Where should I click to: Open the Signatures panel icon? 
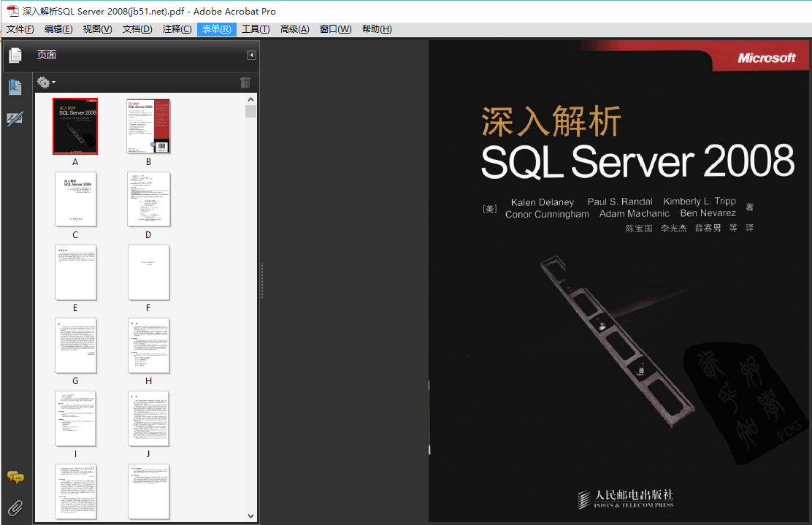click(x=15, y=119)
